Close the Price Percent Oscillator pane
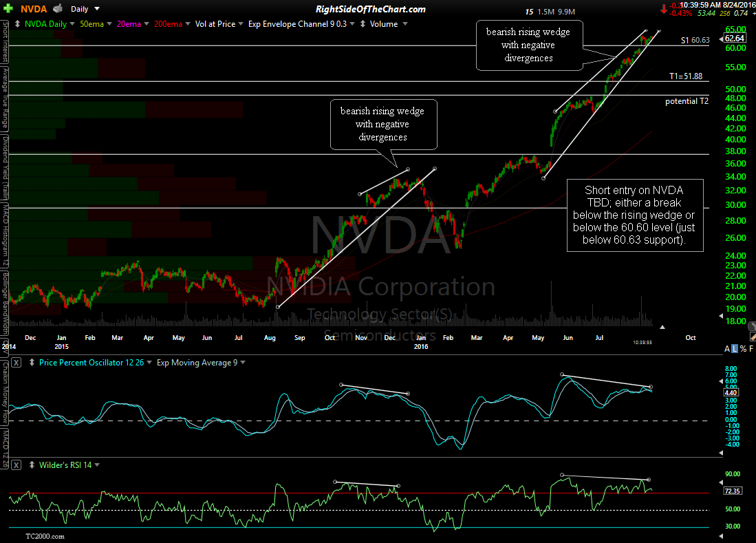Image resolution: width=756 pixels, height=543 pixels. coord(16,362)
